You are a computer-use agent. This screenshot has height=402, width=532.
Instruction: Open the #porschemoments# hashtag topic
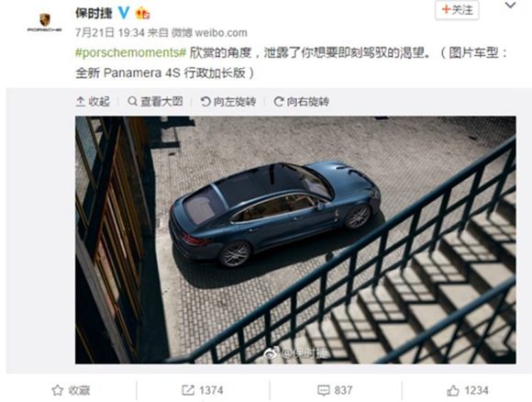click(x=130, y=52)
